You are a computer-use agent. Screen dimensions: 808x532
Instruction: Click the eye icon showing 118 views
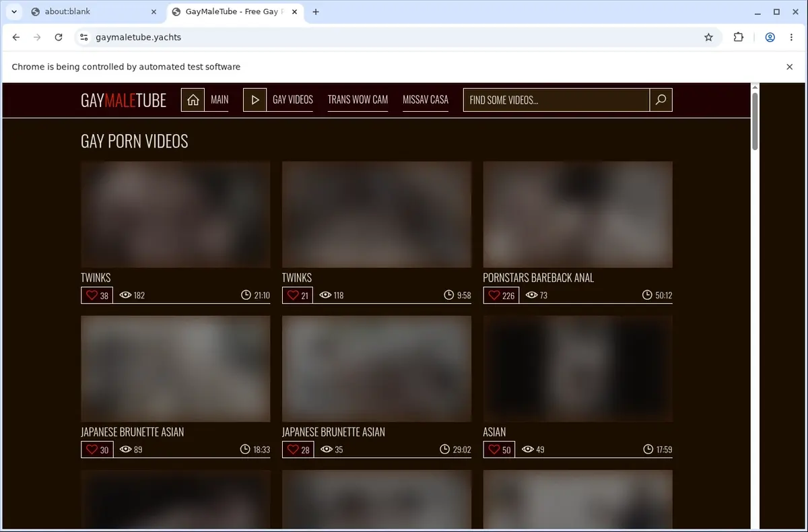(x=325, y=295)
